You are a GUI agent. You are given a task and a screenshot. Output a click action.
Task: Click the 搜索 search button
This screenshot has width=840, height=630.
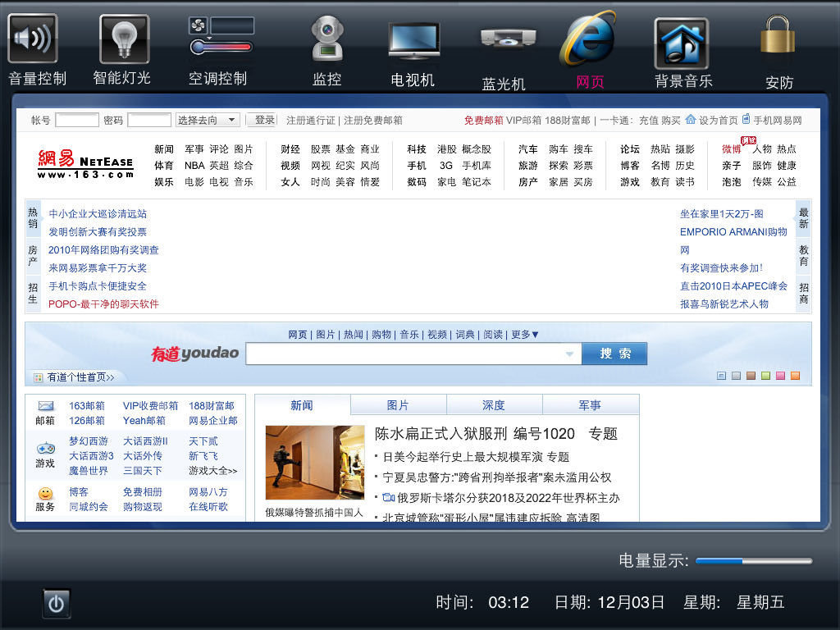click(614, 354)
